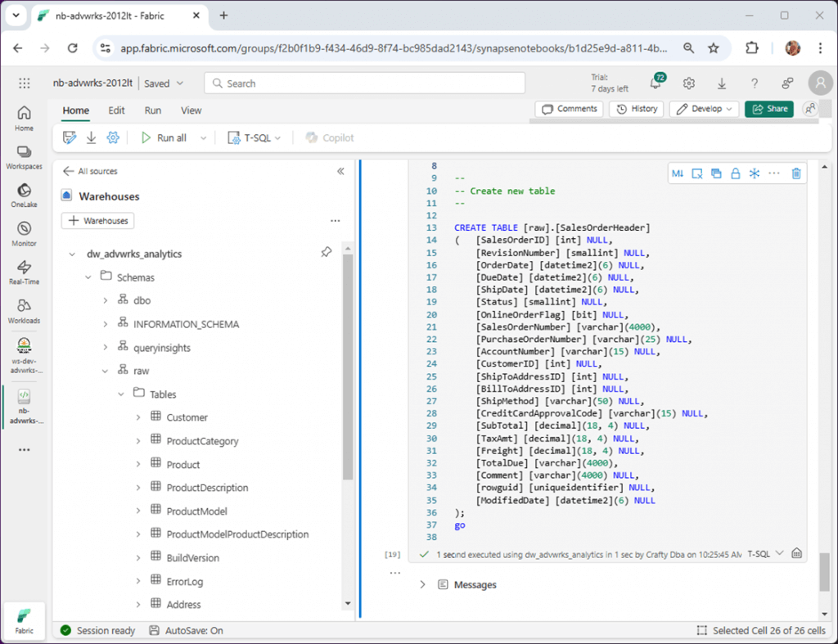The height and width of the screenshot is (644, 838).
Task: Delete the current code cell
Action: coord(795,173)
